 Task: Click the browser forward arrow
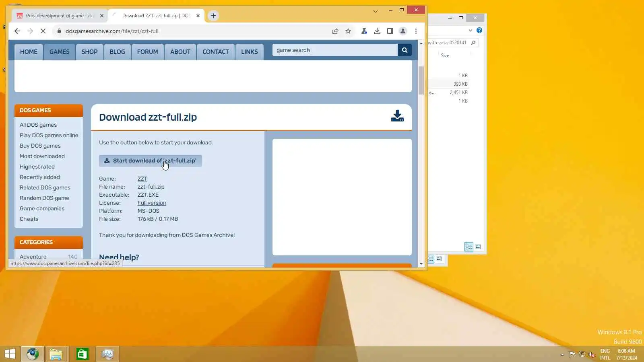pos(30,31)
